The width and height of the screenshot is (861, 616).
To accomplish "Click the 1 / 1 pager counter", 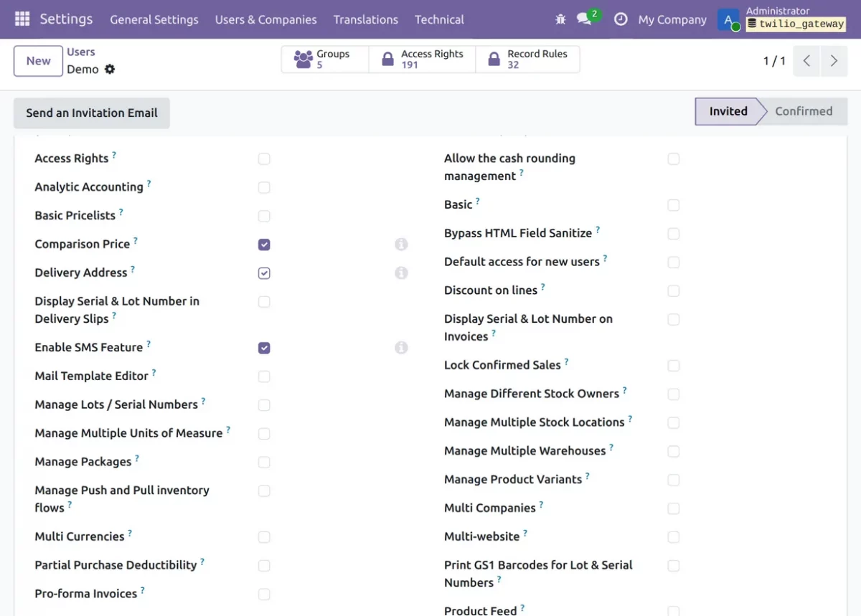I will coord(774,61).
